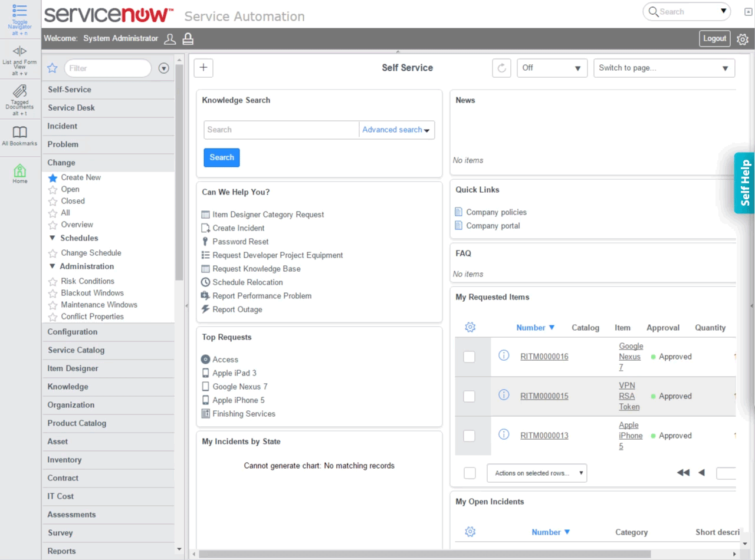Open the settings gear next to Logout

point(743,39)
